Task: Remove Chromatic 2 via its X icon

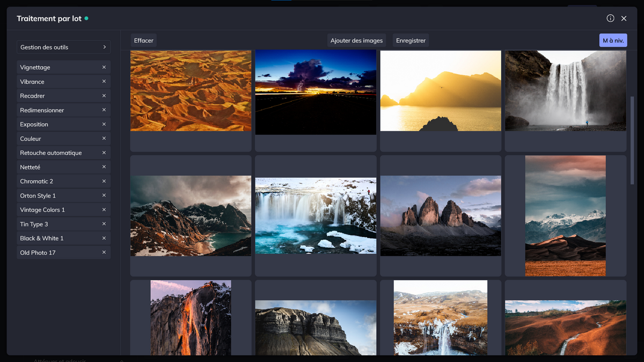Action: pos(104,181)
